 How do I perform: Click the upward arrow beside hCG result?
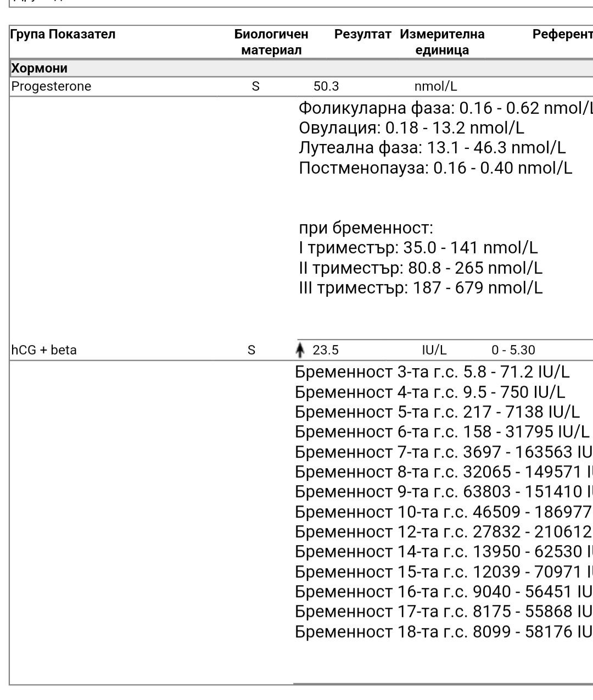300,350
